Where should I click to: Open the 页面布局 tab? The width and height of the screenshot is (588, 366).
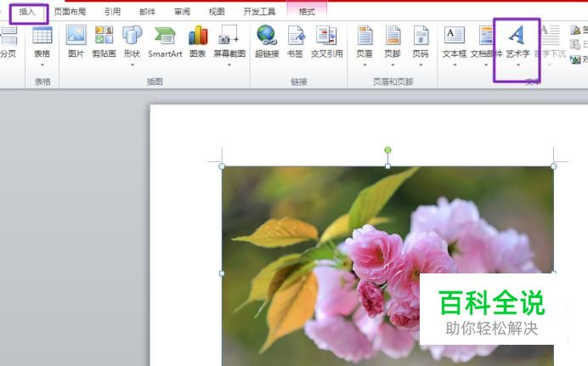[x=70, y=12]
